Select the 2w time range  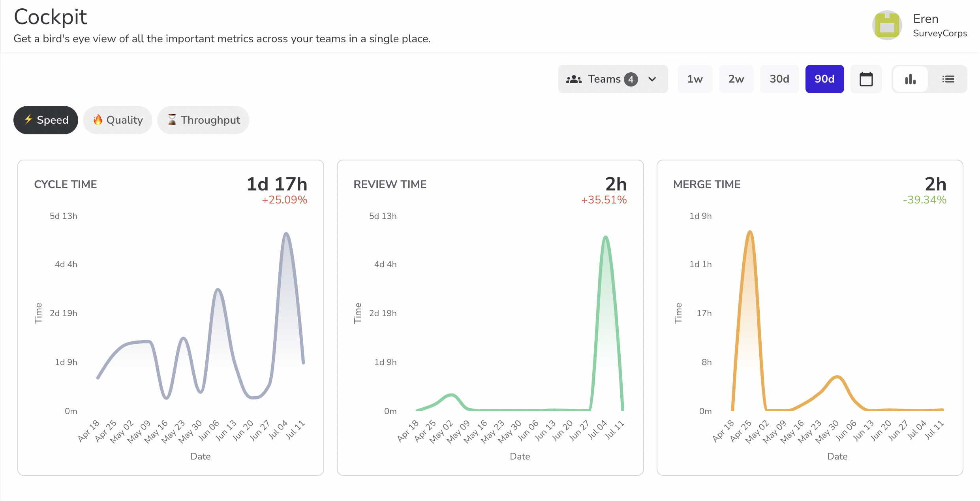coord(736,79)
